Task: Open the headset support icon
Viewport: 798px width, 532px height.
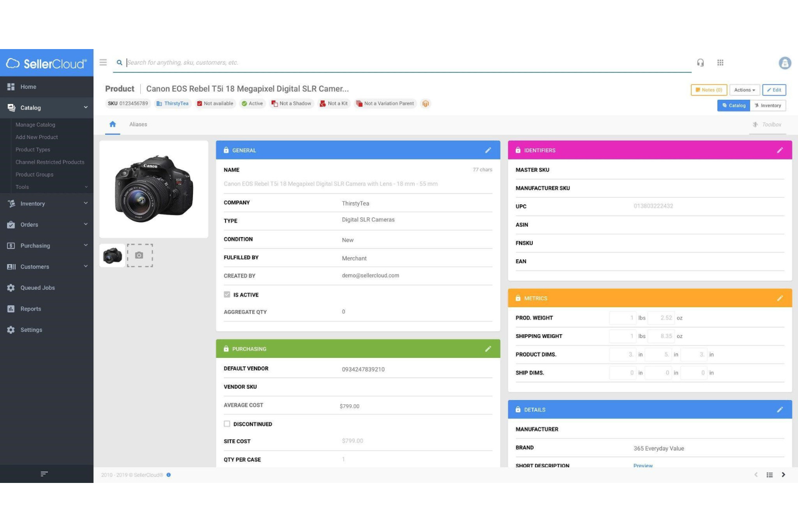Action: click(701, 63)
